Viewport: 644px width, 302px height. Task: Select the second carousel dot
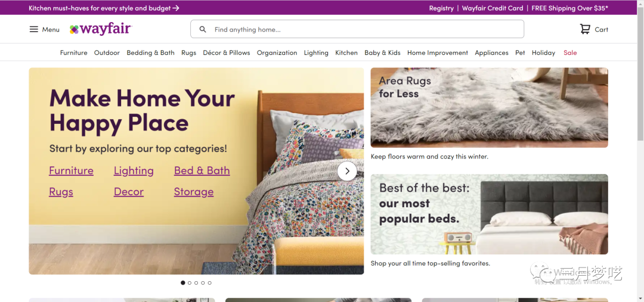[x=190, y=283]
